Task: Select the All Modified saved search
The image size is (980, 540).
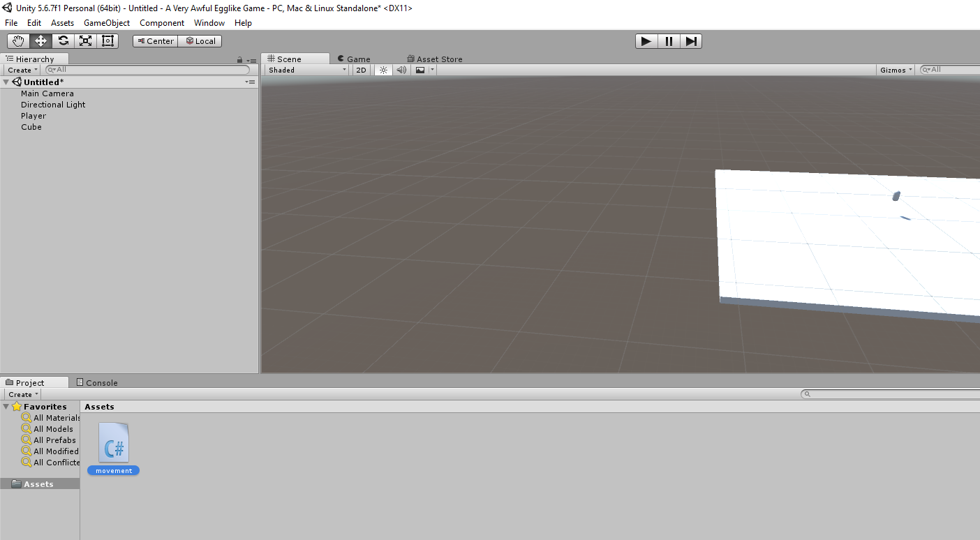Action: coord(50,451)
